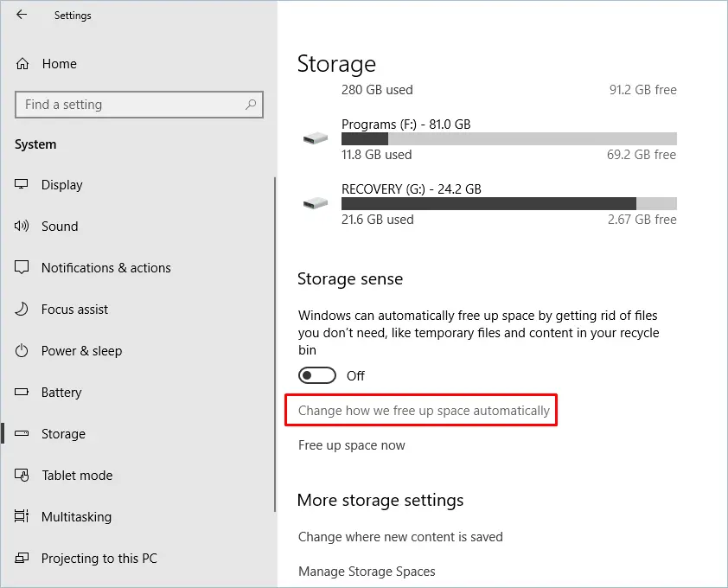
Task: Click the search magnifier icon
Action: [251, 105]
